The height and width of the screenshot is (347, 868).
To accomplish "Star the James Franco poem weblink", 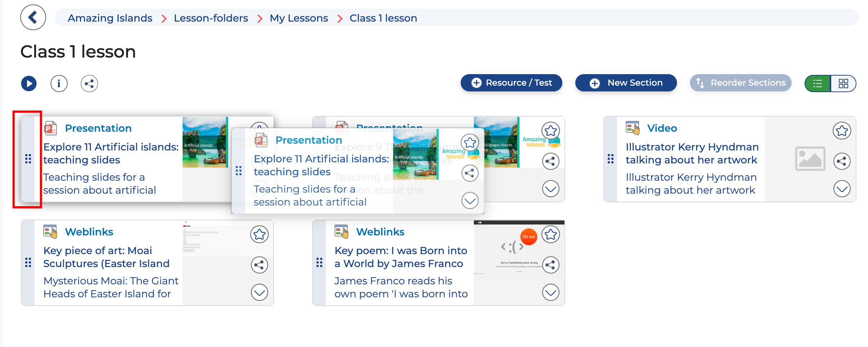I will 550,235.
